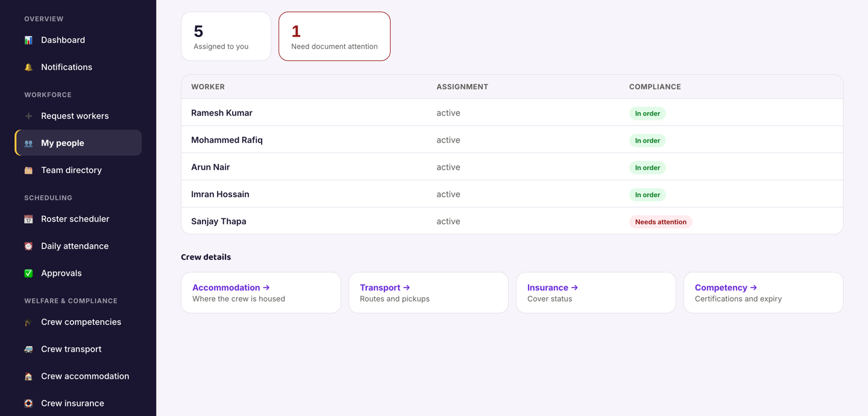Click the Daily attendance alarm clock icon
Screen dimensions: 868x416
28,246
